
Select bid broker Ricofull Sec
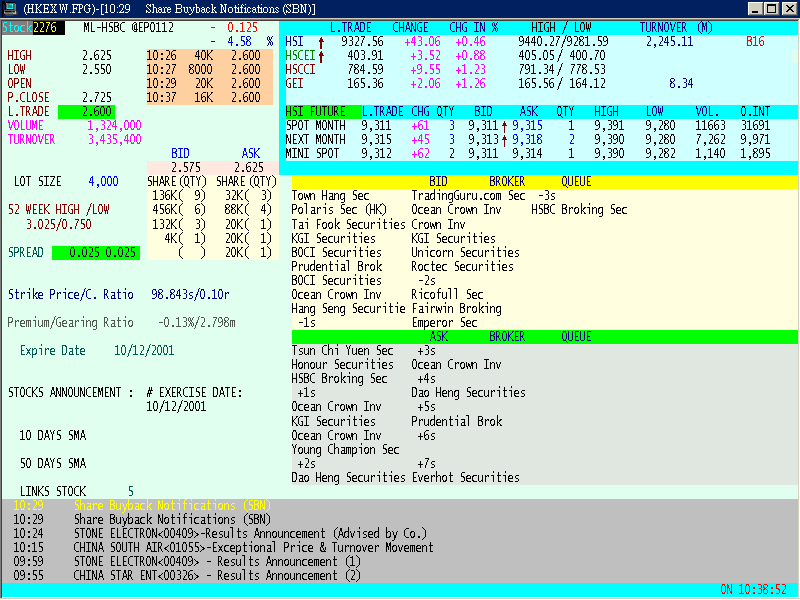(447, 294)
